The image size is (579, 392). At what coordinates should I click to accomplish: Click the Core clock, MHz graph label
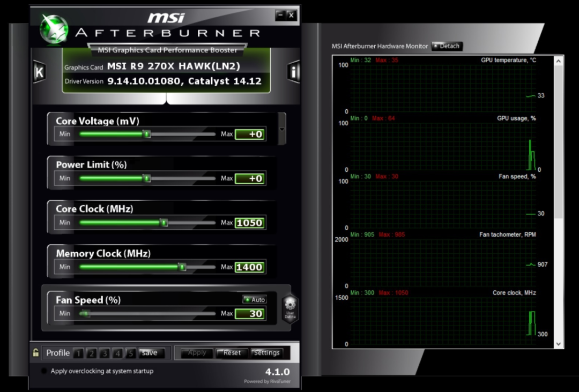pyautogui.click(x=514, y=293)
